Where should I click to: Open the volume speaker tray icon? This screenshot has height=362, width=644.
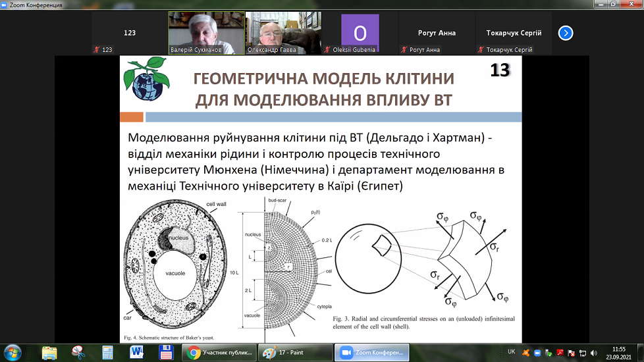pyautogui.click(x=594, y=353)
